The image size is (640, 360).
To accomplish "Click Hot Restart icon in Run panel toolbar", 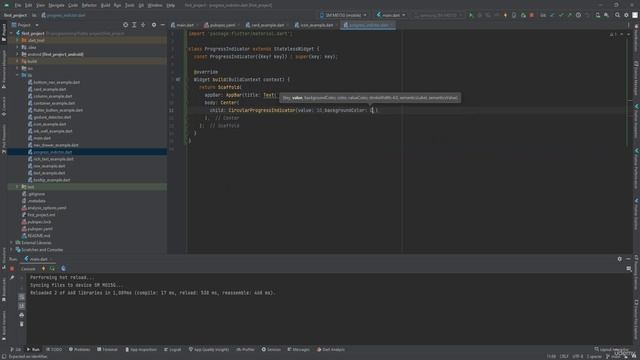I will (x=52, y=269).
